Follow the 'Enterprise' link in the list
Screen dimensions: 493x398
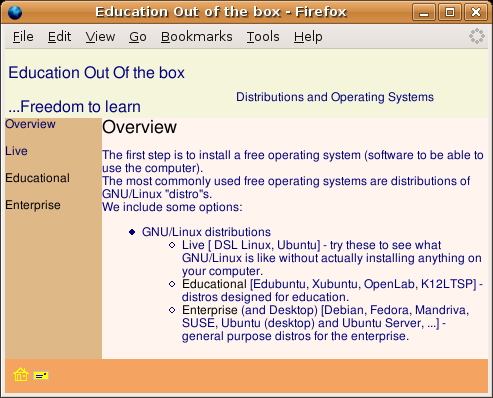coord(210,310)
